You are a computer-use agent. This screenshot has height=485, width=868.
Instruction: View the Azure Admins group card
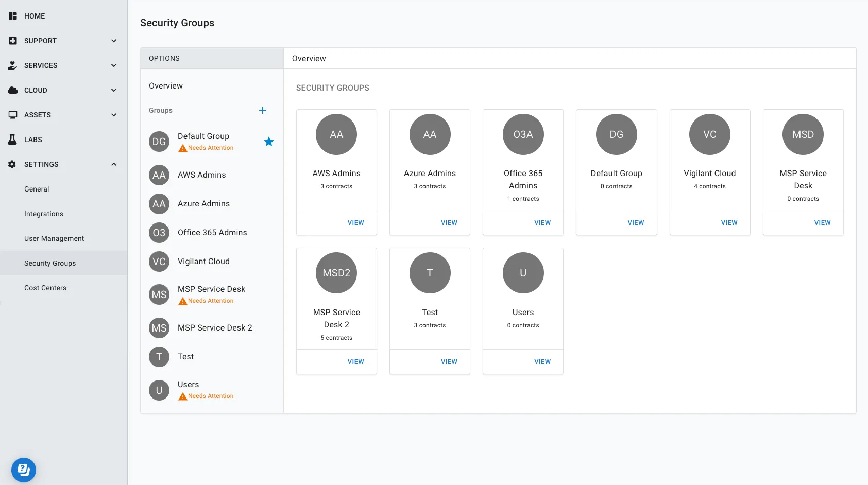(449, 223)
